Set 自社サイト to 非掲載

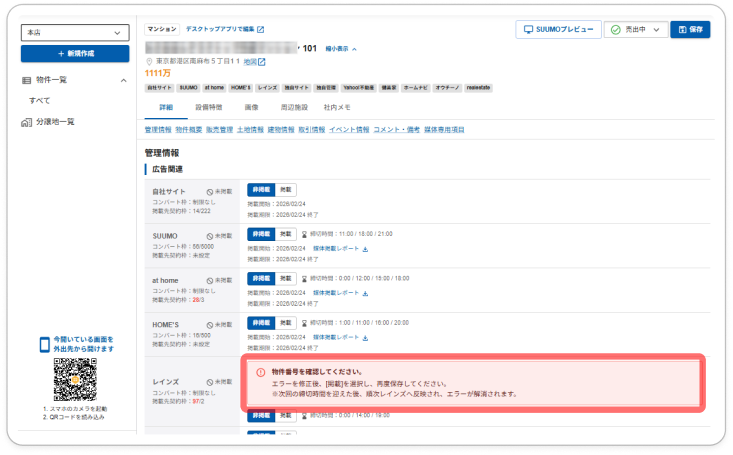[x=261, y=190]
